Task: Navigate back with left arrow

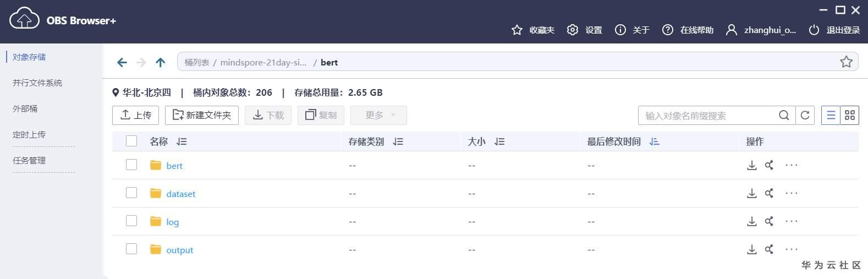Action: (122, 62)
